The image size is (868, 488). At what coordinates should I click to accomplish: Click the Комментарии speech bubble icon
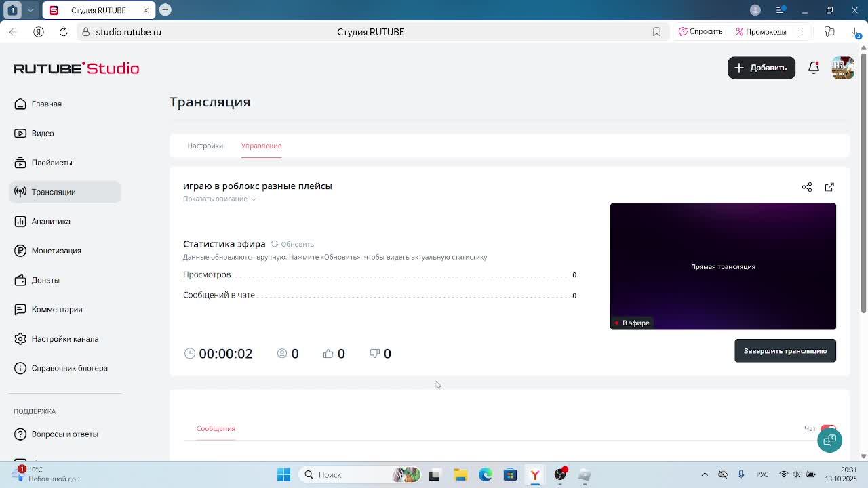click(x=20, y=309)
